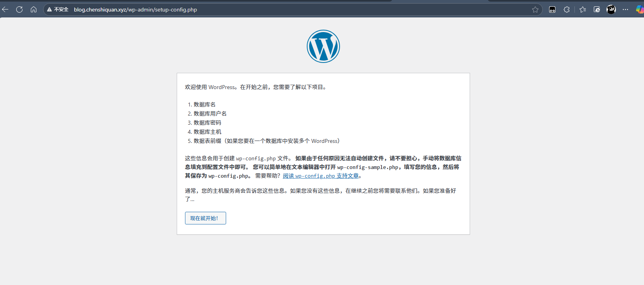Open the browser home page icon
644x285 pixels.
pyautogui.click(x=34, y=9)
